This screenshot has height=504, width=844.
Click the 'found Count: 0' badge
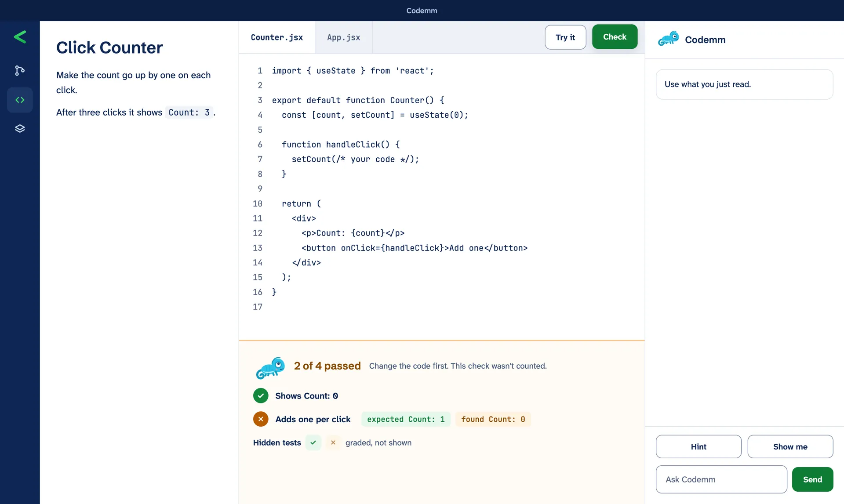coord(493,419)
